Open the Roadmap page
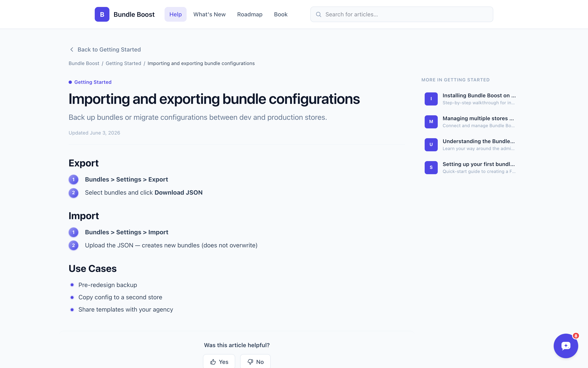The height and width of the screenshot is (368, 588). coord(250,14)
